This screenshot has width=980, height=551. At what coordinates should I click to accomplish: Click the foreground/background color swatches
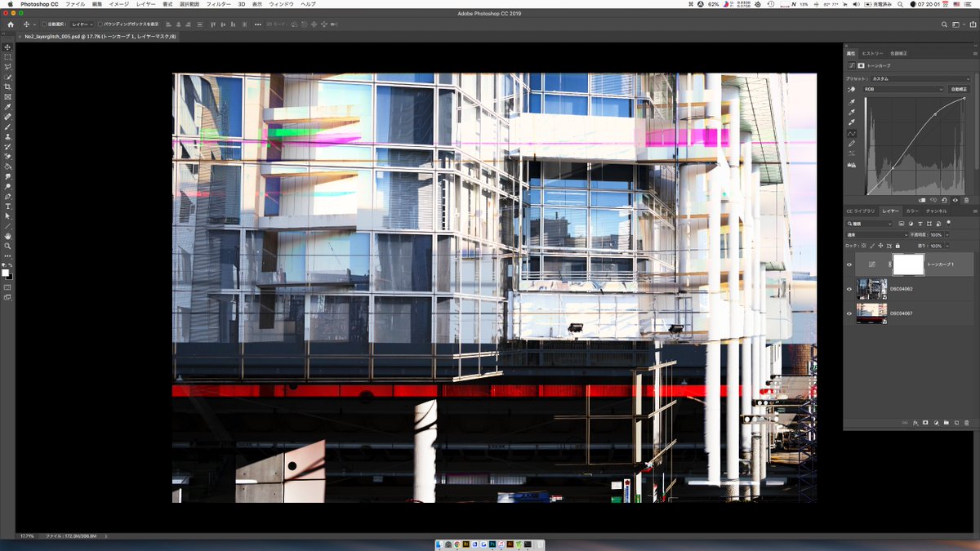coord(7,273)
